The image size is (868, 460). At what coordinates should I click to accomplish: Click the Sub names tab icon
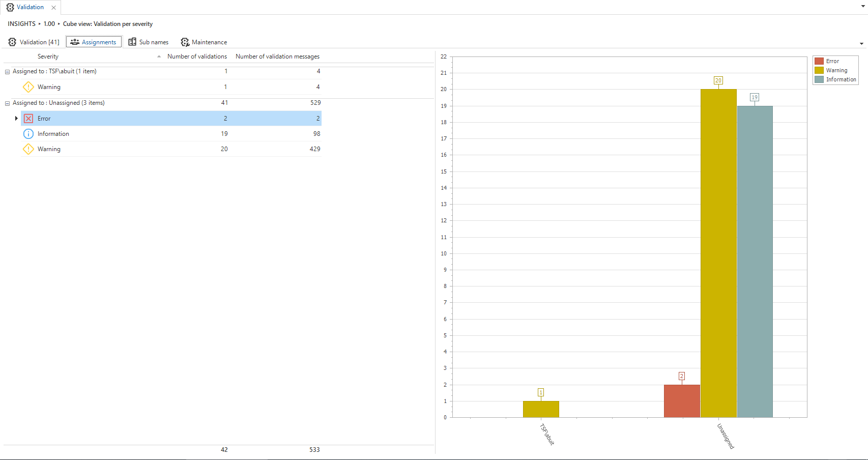click(132, 42)
